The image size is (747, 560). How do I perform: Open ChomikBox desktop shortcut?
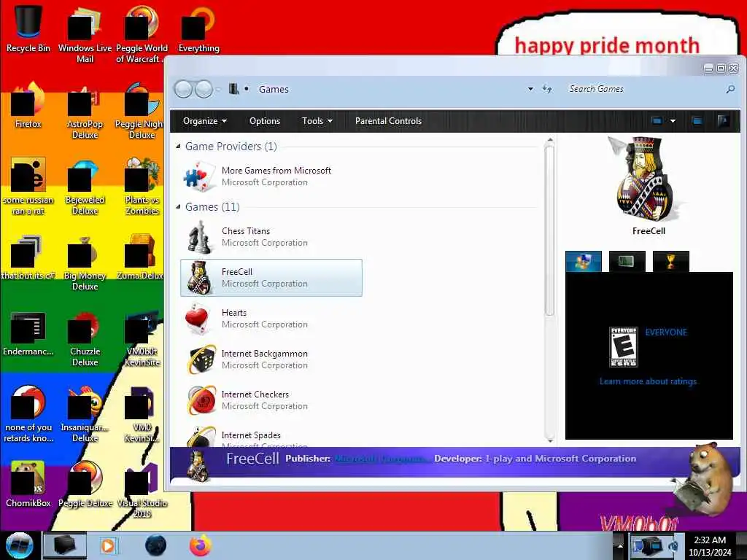click(28, 484)
